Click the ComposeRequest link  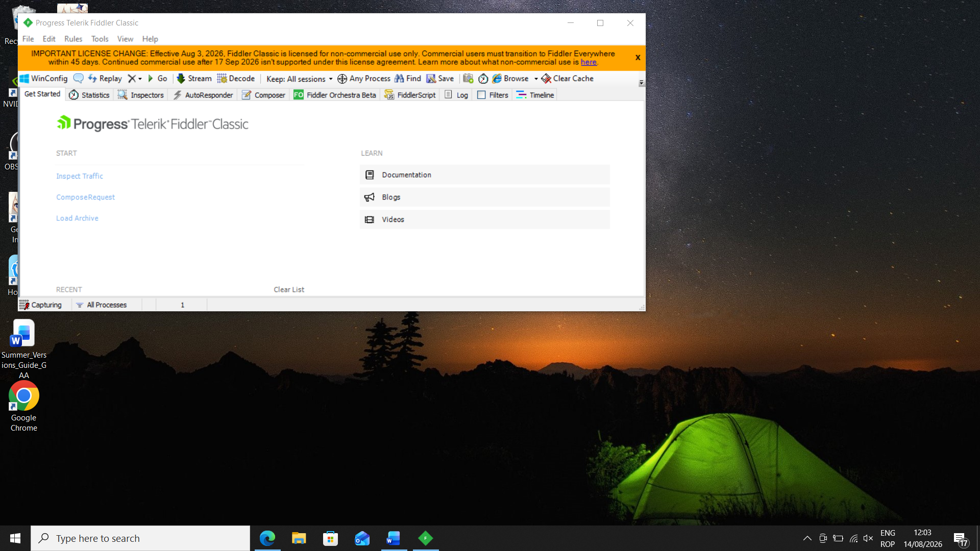coord(85,197)
